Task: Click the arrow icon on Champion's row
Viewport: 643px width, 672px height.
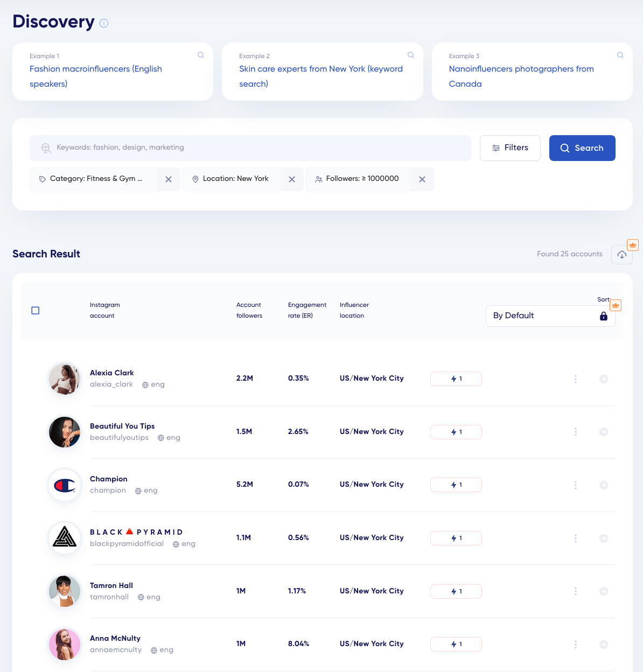Action: [604, 485]
